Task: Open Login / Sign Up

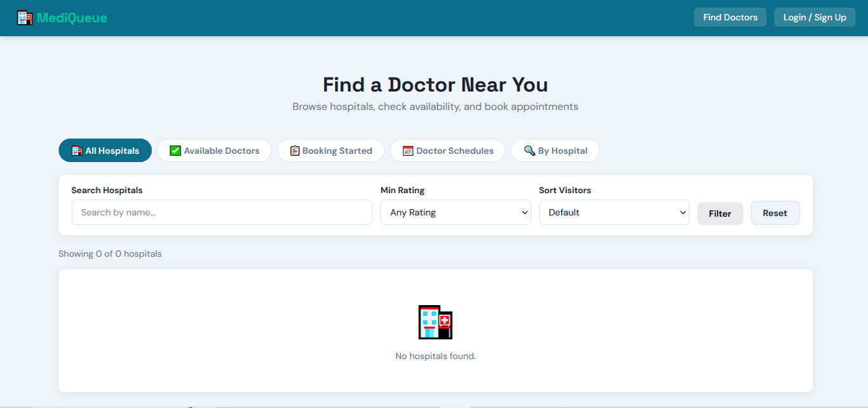Action: click(815, 17)
